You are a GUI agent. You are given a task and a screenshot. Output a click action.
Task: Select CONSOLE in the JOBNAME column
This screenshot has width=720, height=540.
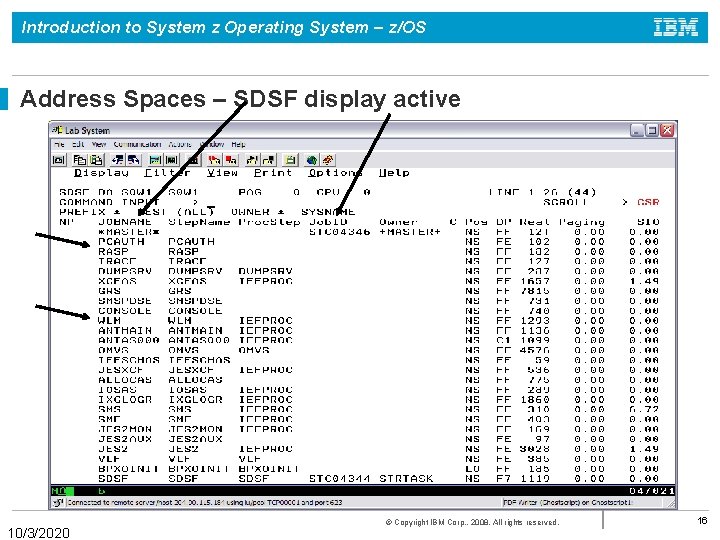(x=125, y=311)
